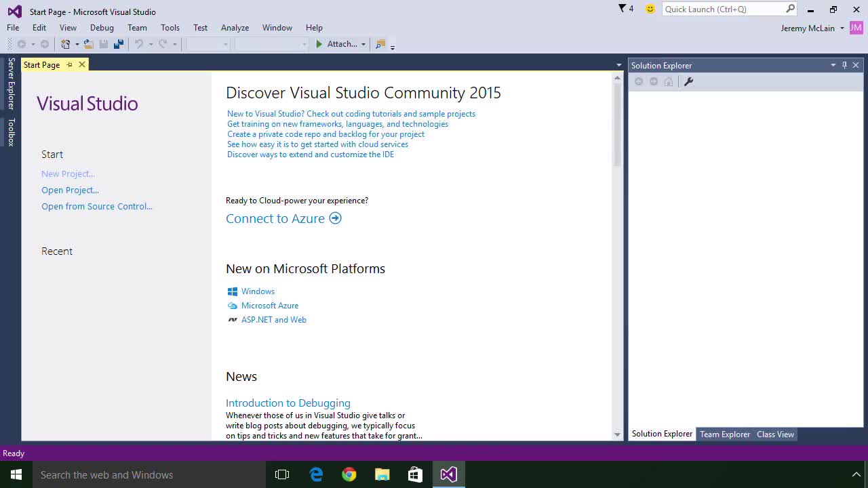Viewport: 868px width, 488px height.
Task: Launch Google Chrome from the taskbar
Action: pos(349,474)
